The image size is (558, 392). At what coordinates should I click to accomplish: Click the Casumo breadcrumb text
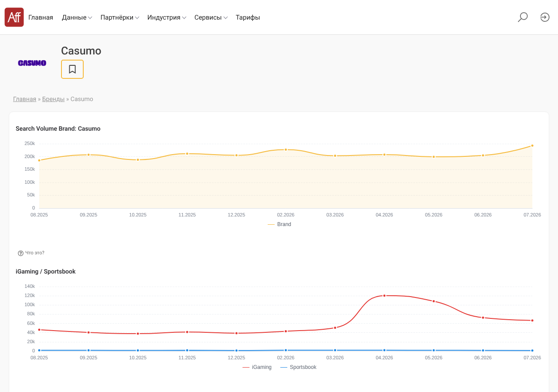pyautogui.click(x=82, y=99)
